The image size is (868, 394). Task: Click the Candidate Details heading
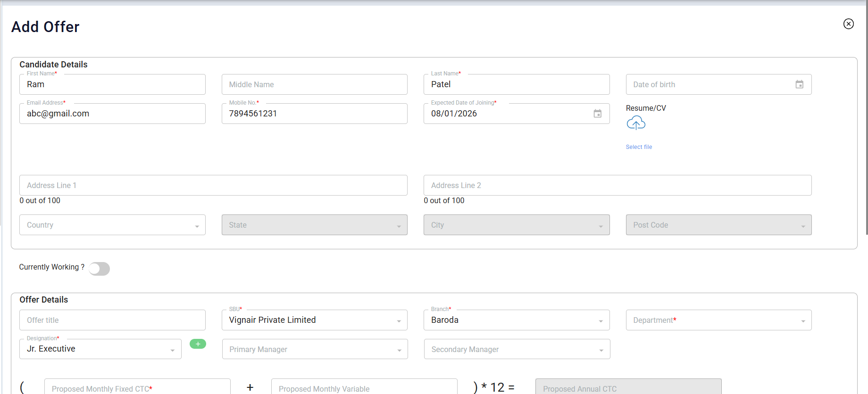[53, 65]
